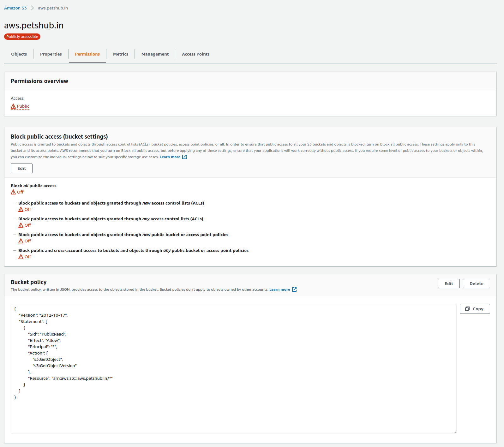The height and width of the screenshot is (447, 504).
Task: Delete the bucket policy
Action: coord(476,283)
